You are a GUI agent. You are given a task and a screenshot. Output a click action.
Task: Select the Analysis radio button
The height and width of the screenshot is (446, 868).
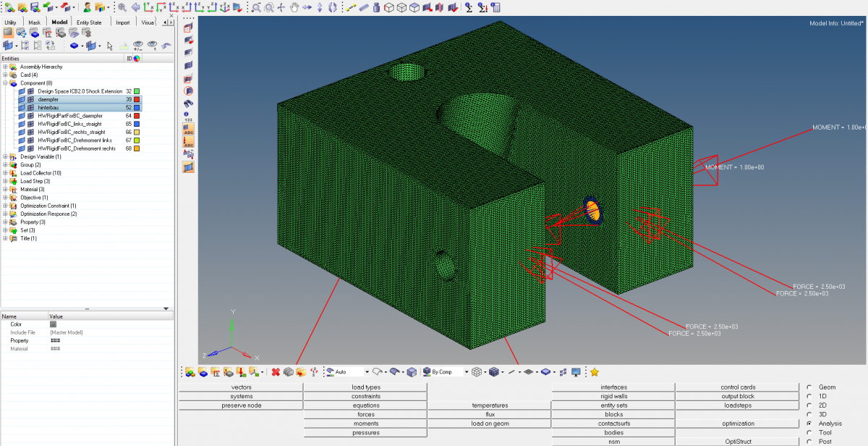(x=809, y=424)
